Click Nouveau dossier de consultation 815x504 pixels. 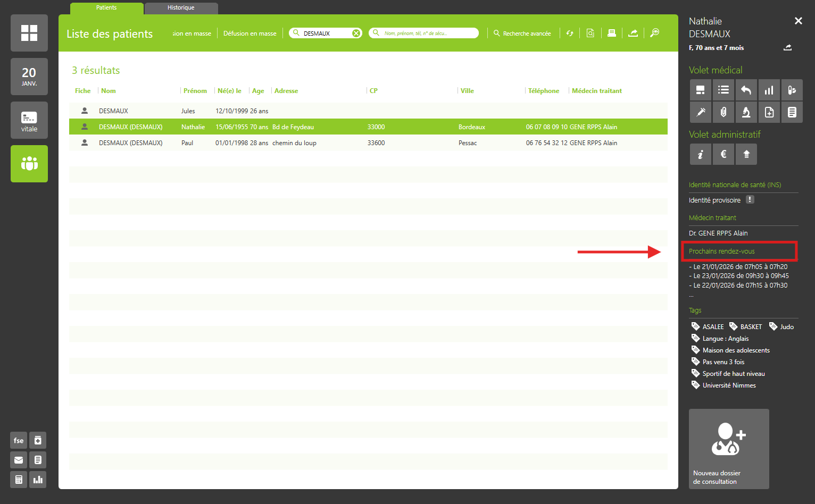pos(729,449)
